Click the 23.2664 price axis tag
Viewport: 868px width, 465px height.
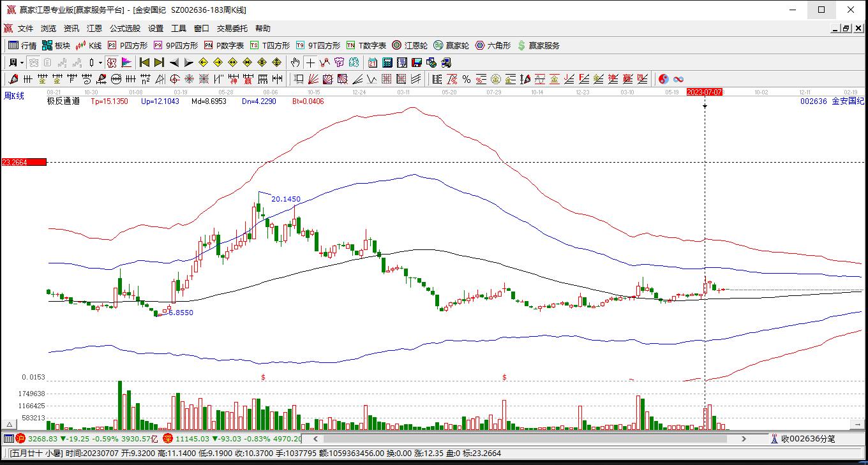24,162
